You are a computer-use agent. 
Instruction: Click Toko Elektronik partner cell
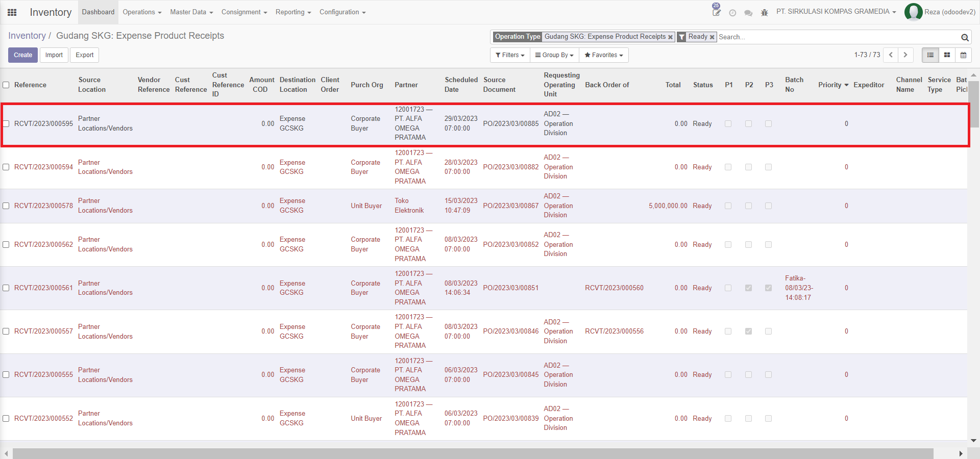409,206
